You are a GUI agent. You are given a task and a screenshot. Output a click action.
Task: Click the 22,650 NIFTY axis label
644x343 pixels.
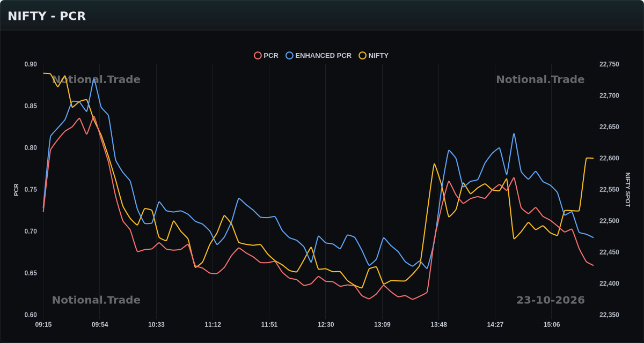[609, 127]
